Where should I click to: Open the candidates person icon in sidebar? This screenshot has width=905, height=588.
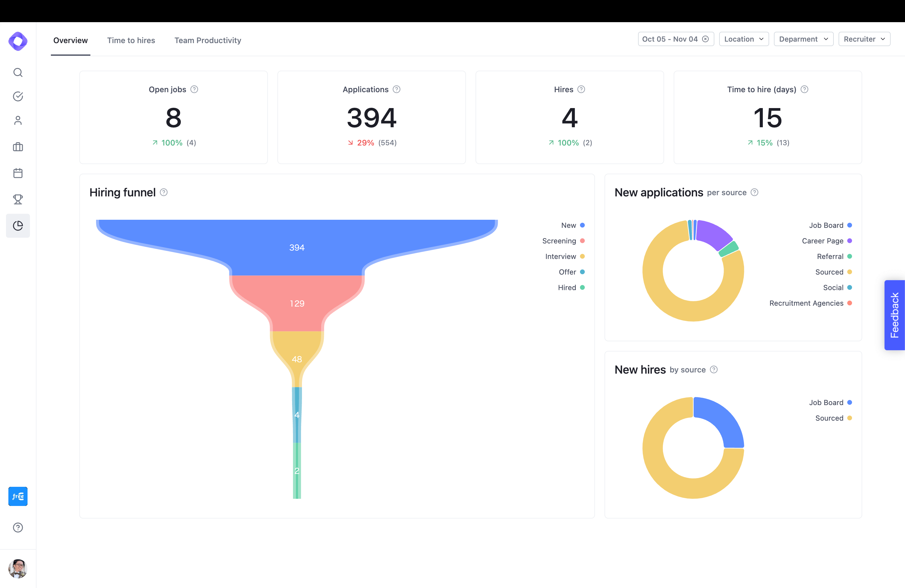point(18,121)
